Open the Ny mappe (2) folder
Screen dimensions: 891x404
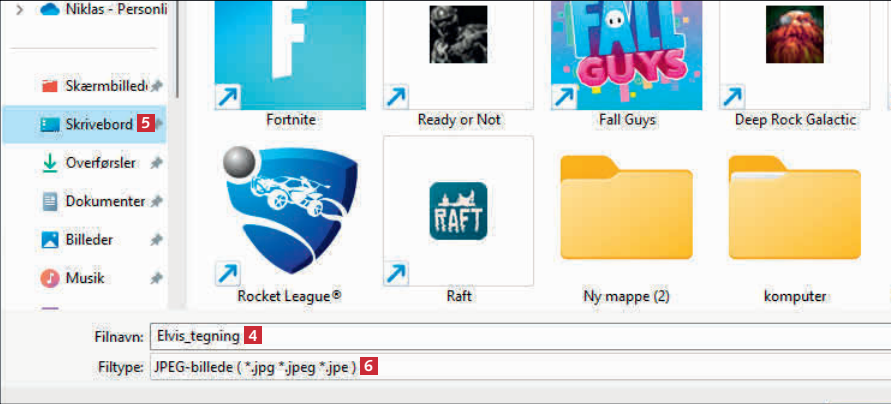click(626, 210)
